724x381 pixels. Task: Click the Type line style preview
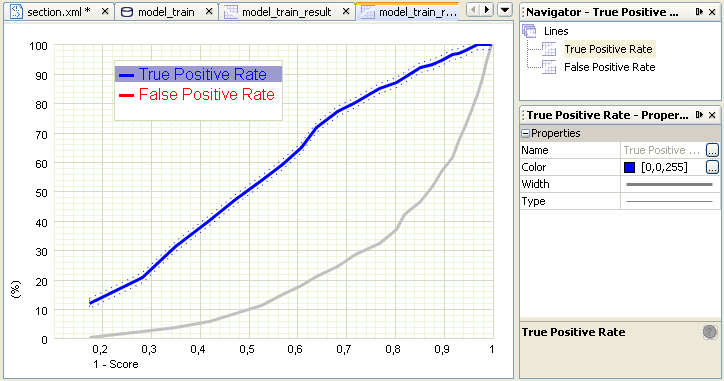click(669, 201)
